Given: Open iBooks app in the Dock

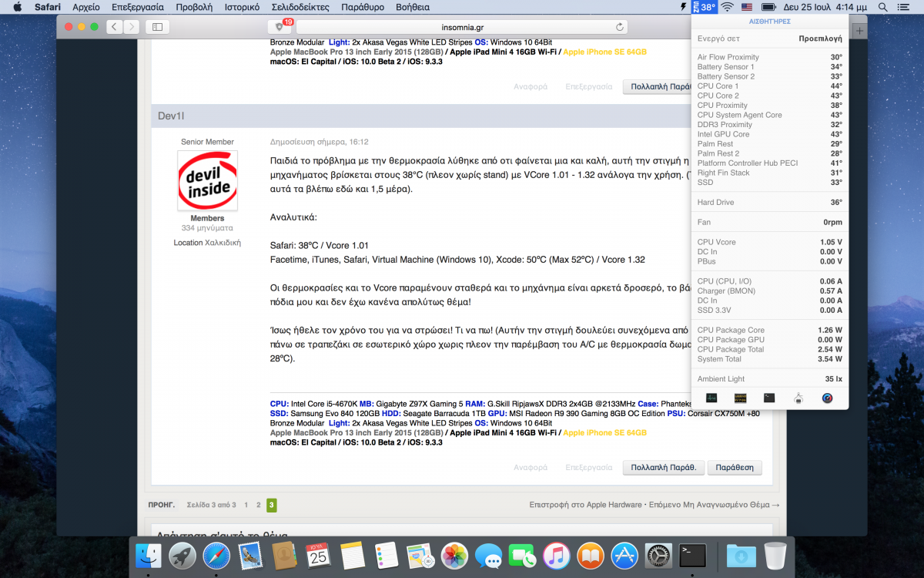Looking at the screenshot, I should (591, 555).
